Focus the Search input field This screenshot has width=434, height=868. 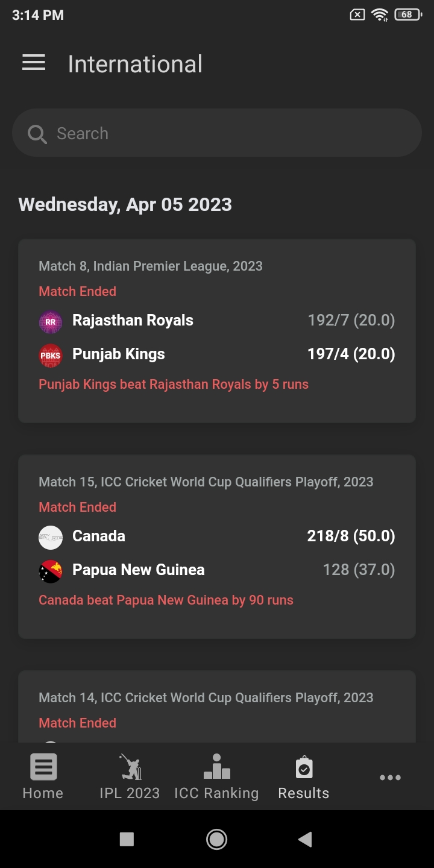point(229,133)
